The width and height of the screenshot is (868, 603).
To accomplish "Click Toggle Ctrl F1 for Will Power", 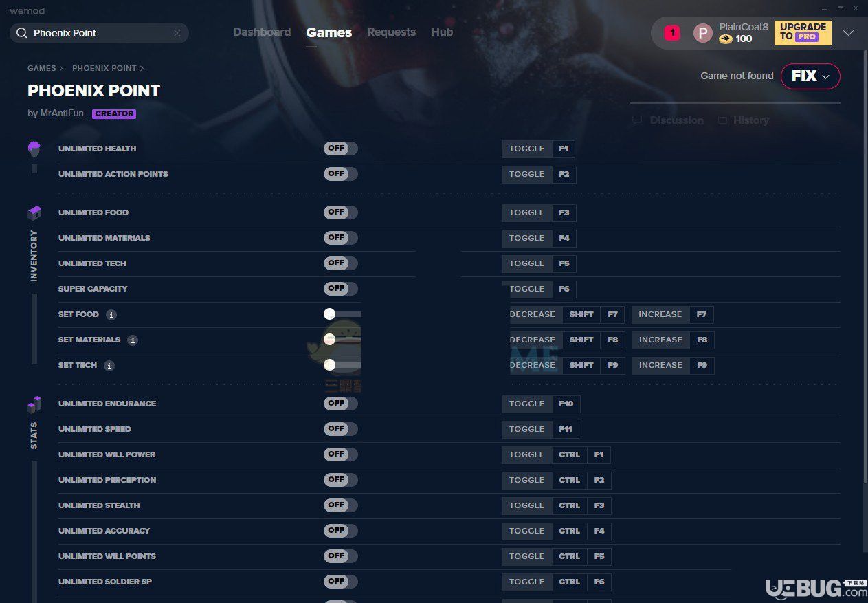I will click(557, 454).
